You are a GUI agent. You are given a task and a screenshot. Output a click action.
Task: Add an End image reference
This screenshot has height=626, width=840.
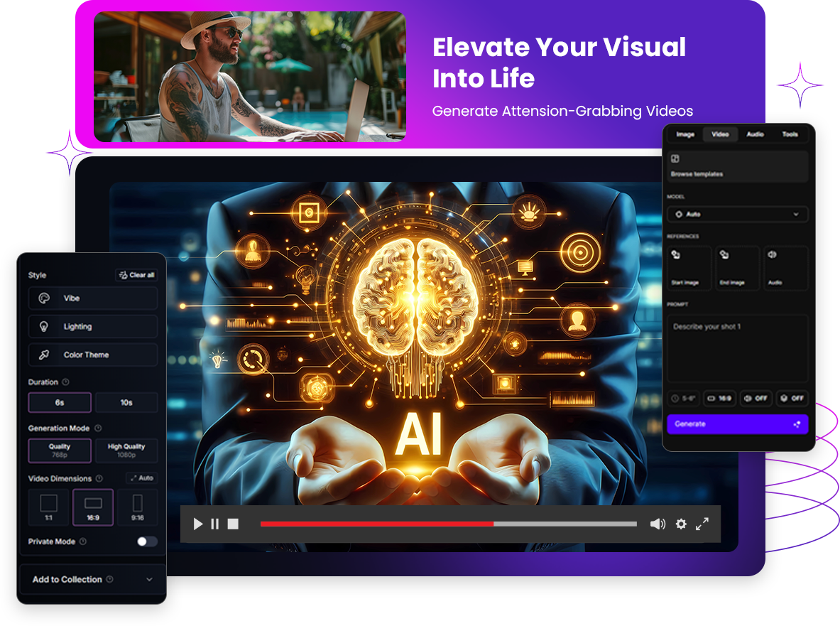pyautogui.click(x=735, y=267)
